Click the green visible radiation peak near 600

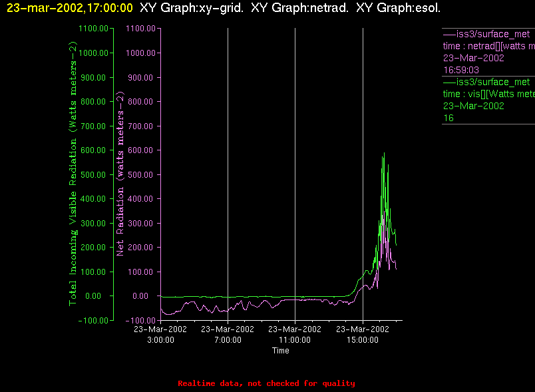click(x=384, y=154)
